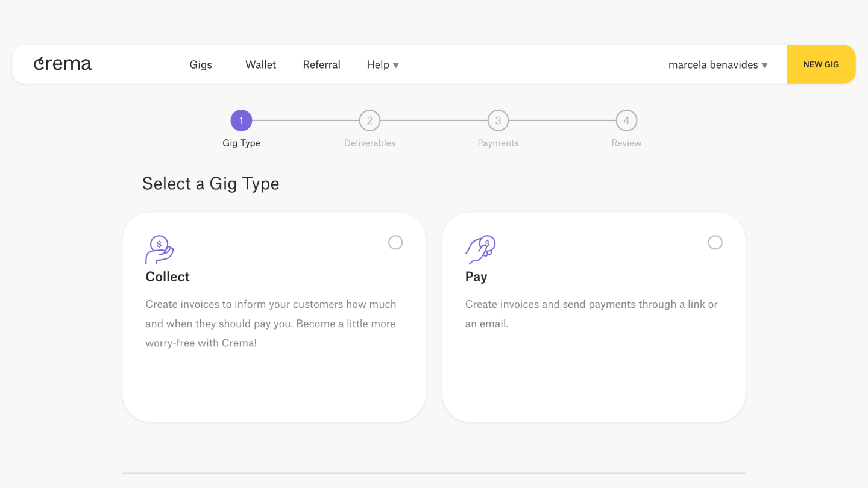Click the Review step label
868x488 pixels.
(626, 143)
